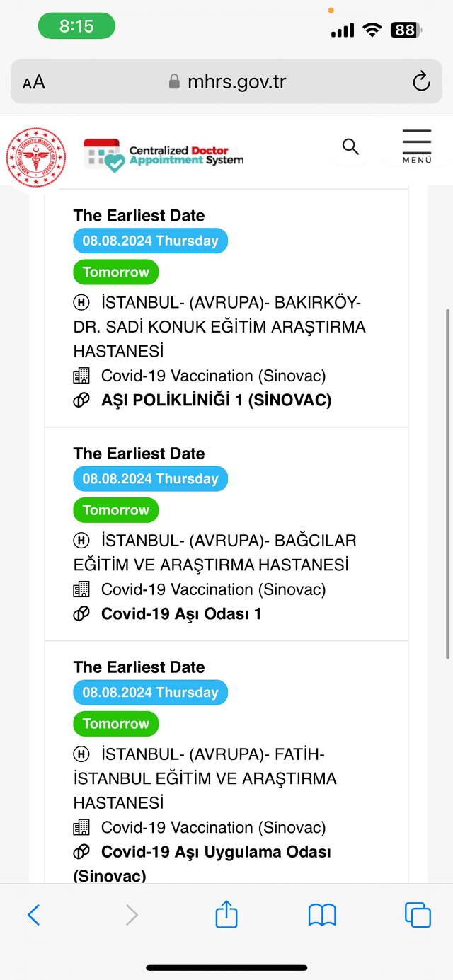Select Covid-19 Aşı Uygulama Odası (Sinovac)
This screenshot has width=453, height=980.
202,864
